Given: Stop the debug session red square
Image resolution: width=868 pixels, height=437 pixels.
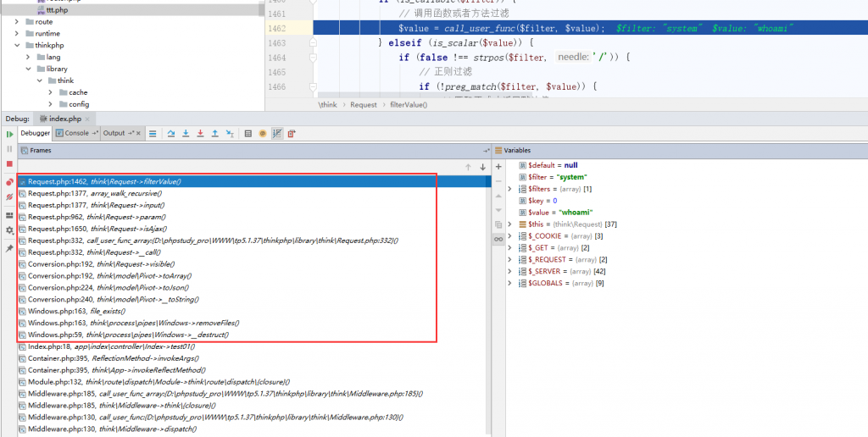Looking at the screenshot, I should click(9, 163).
